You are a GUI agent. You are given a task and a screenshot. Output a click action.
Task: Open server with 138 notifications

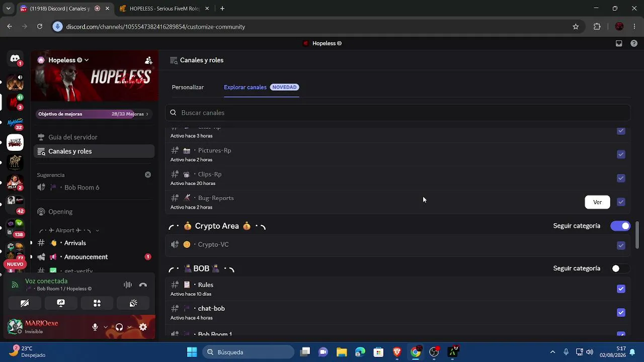click(15, 229)
